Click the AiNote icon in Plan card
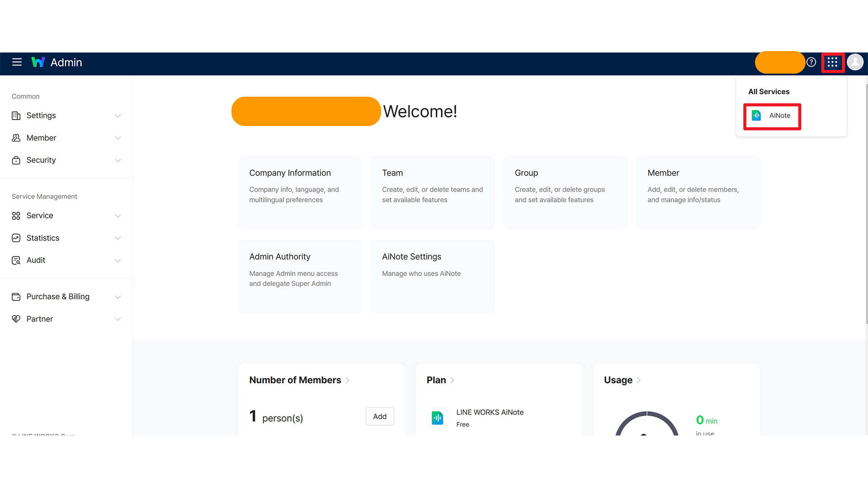This screenshot has height=488, width=868. [x=437, y=418]
